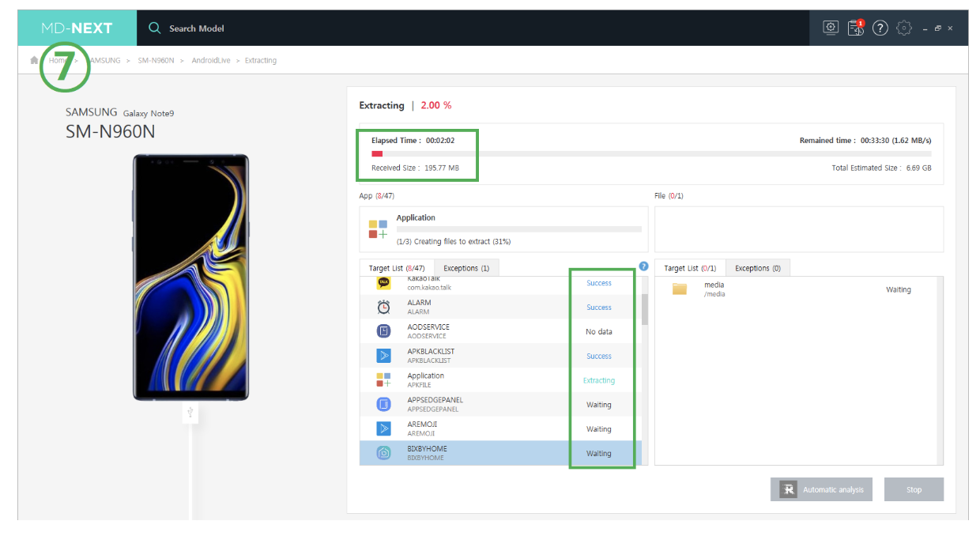The height and width of the screenshot is (536, 980).
Task: Select the BIXBYHOME app icon
Action: click(383, 453)
